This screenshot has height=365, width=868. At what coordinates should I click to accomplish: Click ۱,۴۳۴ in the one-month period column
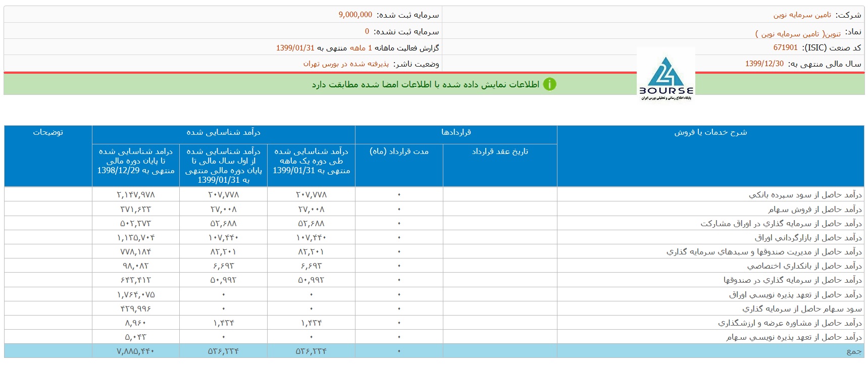click(x=311, y=323)
